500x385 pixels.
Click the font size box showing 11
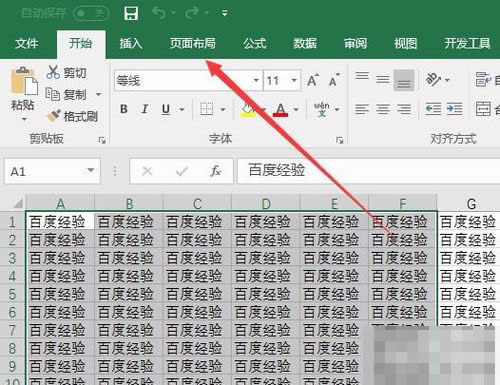[276, 80]
